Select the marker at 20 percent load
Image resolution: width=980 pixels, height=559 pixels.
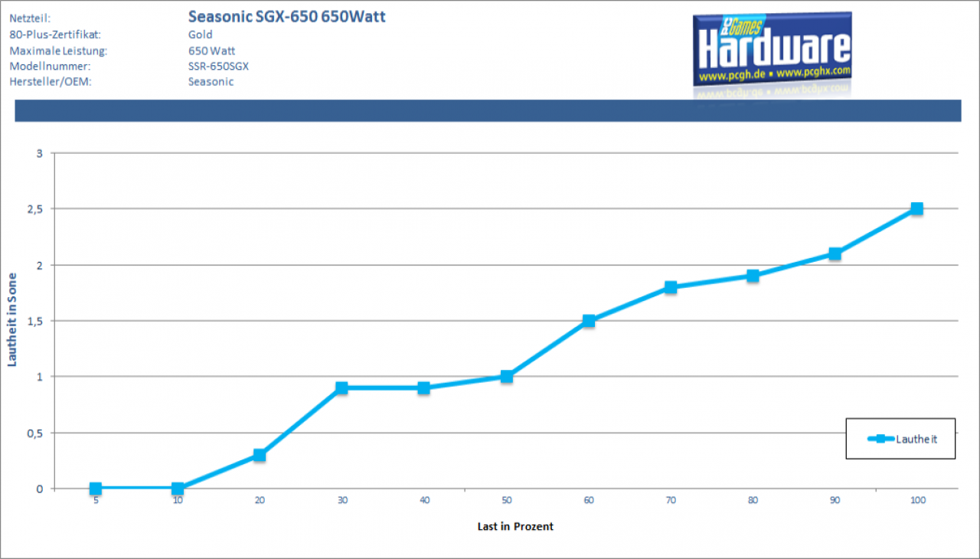[260, 455]
